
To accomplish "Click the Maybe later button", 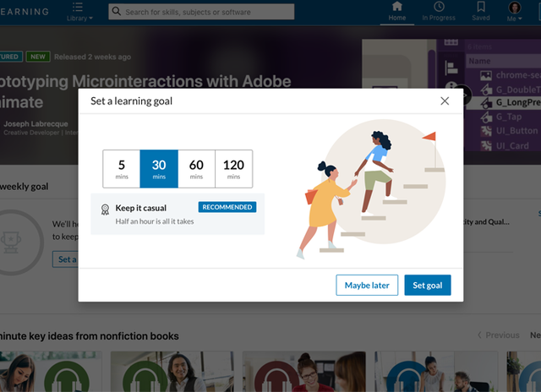I will (x=367, y=285).
